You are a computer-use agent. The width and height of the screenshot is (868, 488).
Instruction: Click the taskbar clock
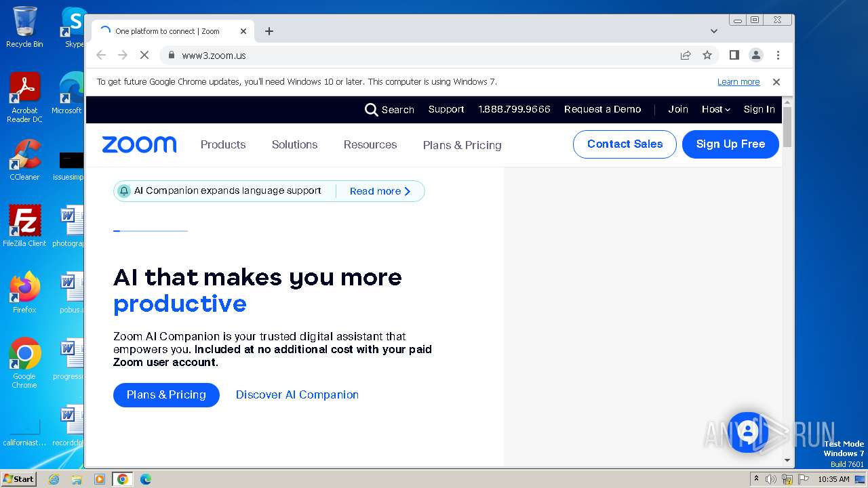pos(833,479)
